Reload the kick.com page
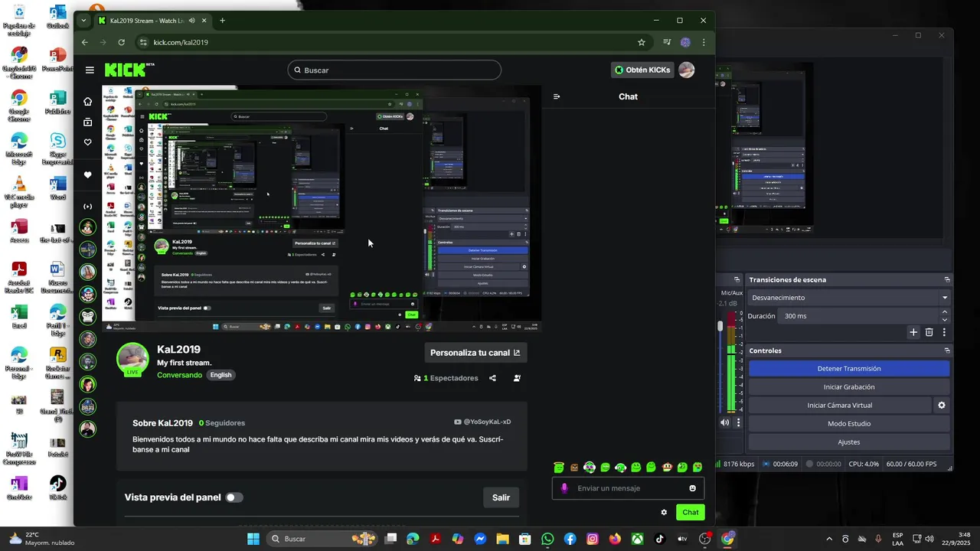980x551 pixels. point(121,42)
